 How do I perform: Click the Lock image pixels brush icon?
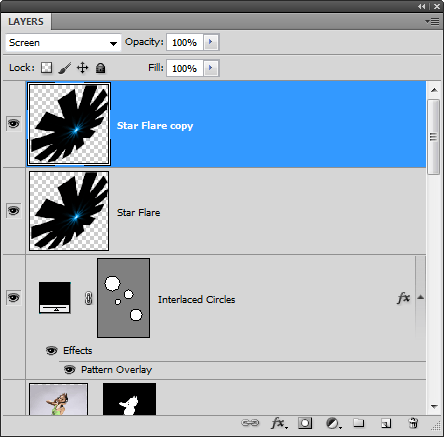[64, 68]
